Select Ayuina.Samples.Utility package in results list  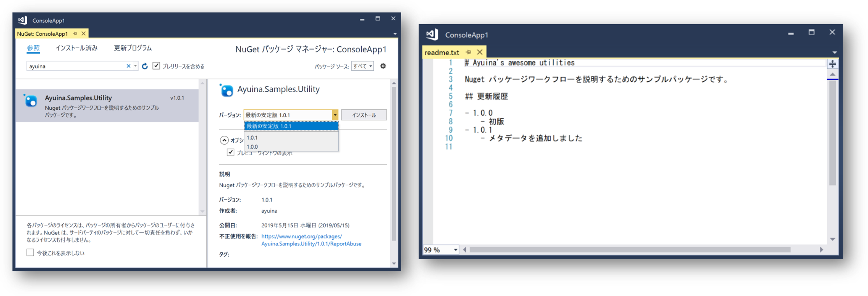tap(107, 106)
